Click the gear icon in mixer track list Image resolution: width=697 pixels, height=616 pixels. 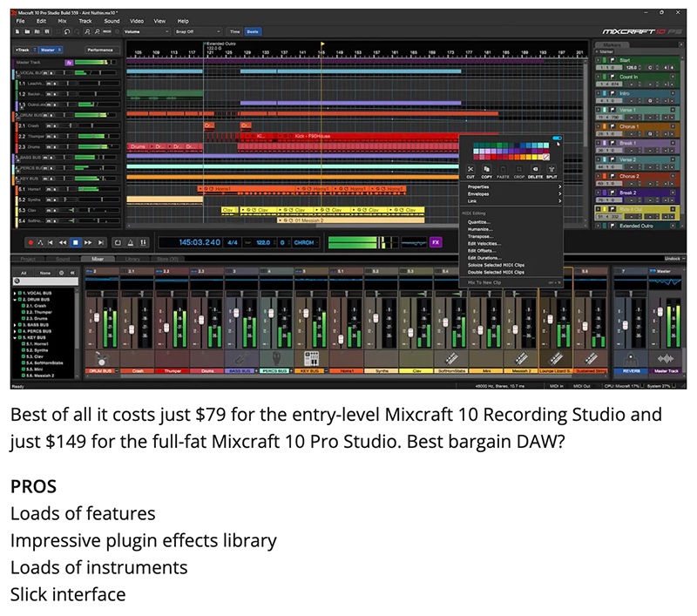click(61, 273)
